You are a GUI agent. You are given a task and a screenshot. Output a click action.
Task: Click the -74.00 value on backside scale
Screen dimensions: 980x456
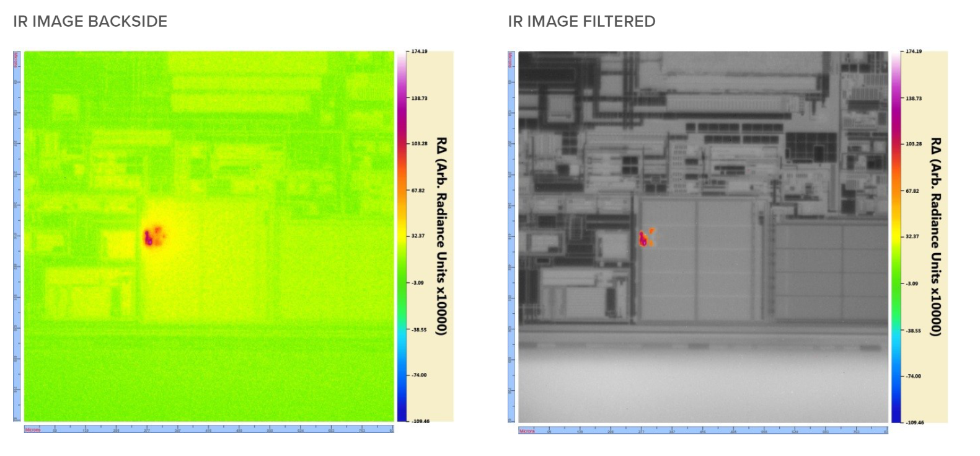pyautogui.click(x=420, y=375)
